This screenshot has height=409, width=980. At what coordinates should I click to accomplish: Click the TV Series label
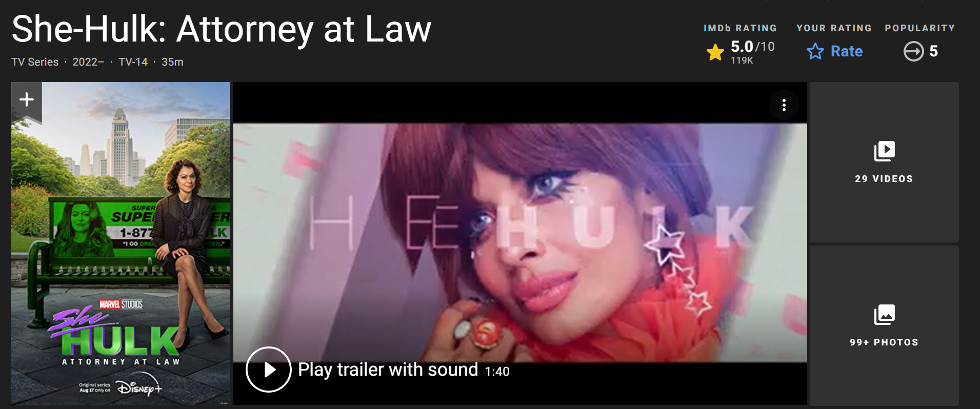pos(35,62)
